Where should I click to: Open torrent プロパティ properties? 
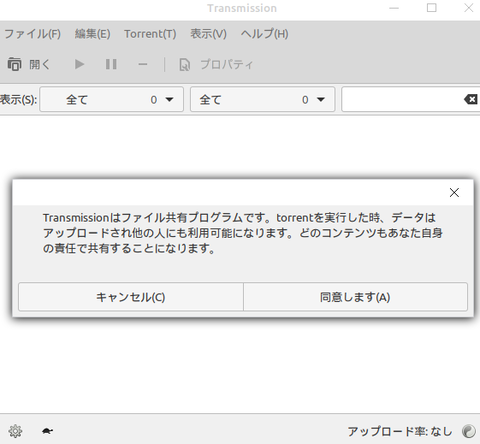(216, 64)
